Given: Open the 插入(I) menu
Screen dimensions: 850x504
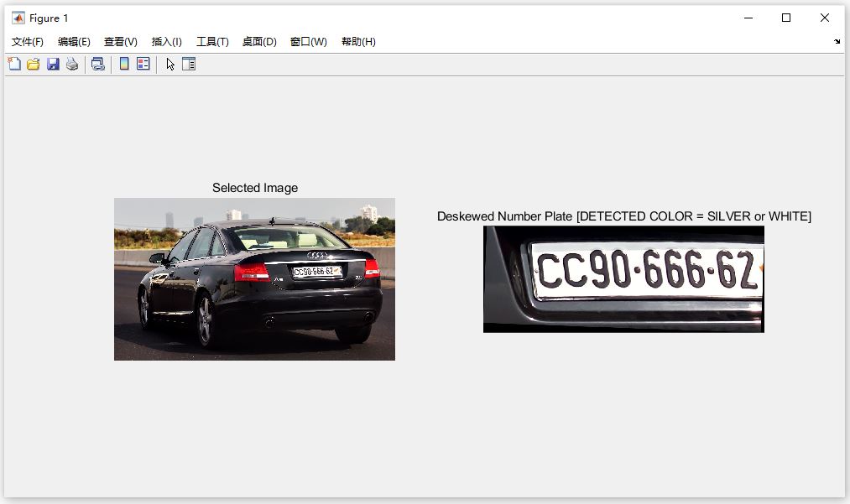Looking at the screenshot, I should tap(166, 42).
